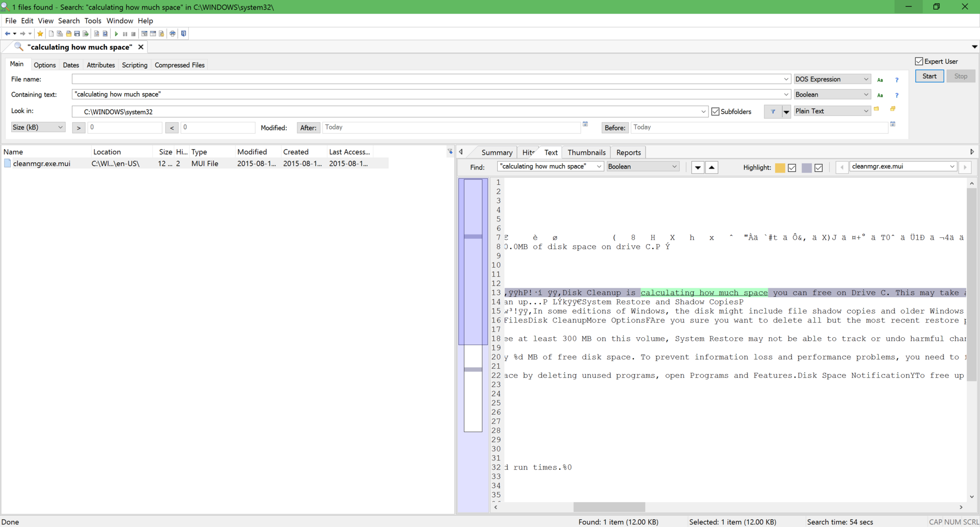This screenshot has width=980, height=527.
Task: Open the cleanmgr.exe.mui file selector dropdown
Action: click(x=952, y=167)
